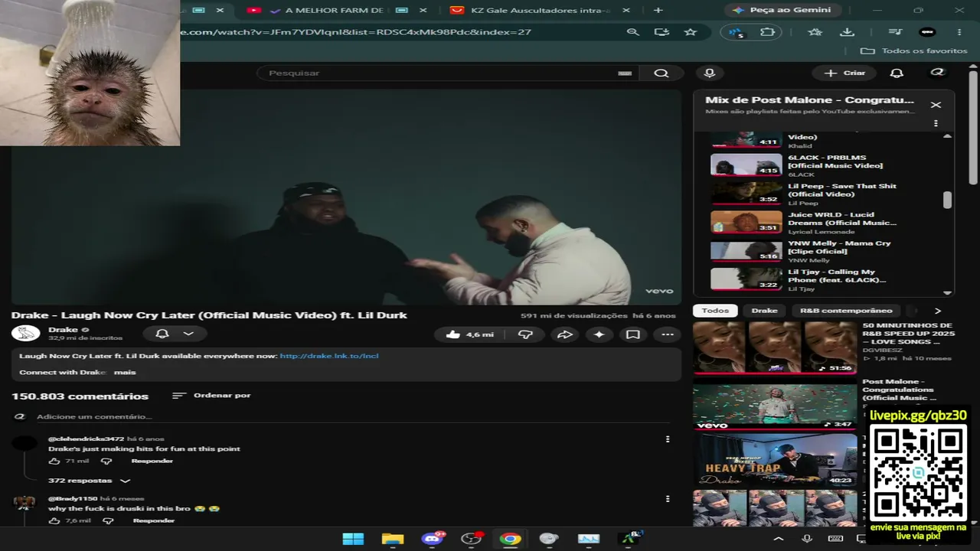Dislike Brady1150's comment

pos(108,520)
